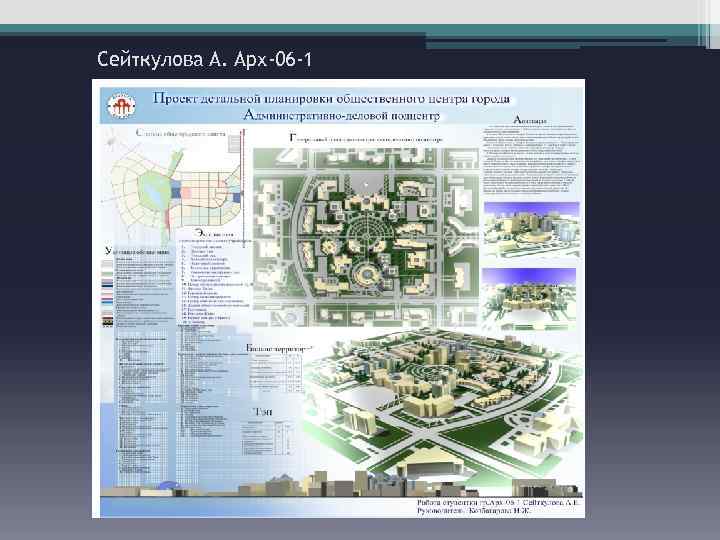Open the general plan top-view image
The image size is (720, 540).
tap(366, 237)
